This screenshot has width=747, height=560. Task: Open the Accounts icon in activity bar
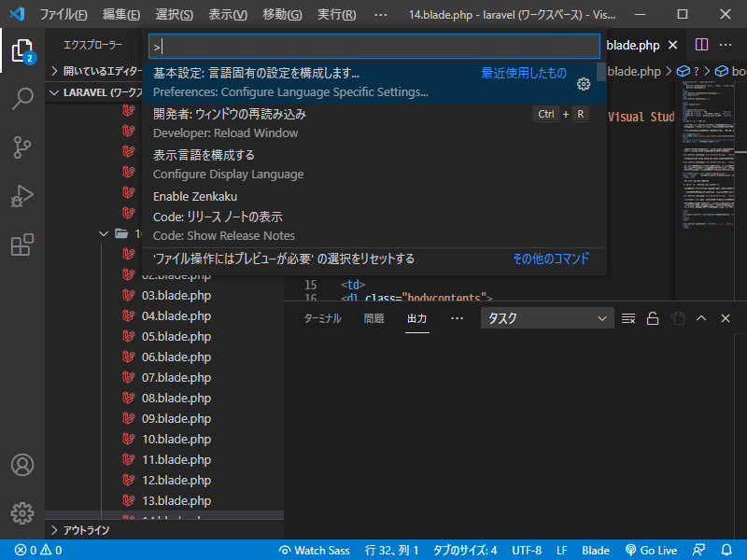(21, 465)
